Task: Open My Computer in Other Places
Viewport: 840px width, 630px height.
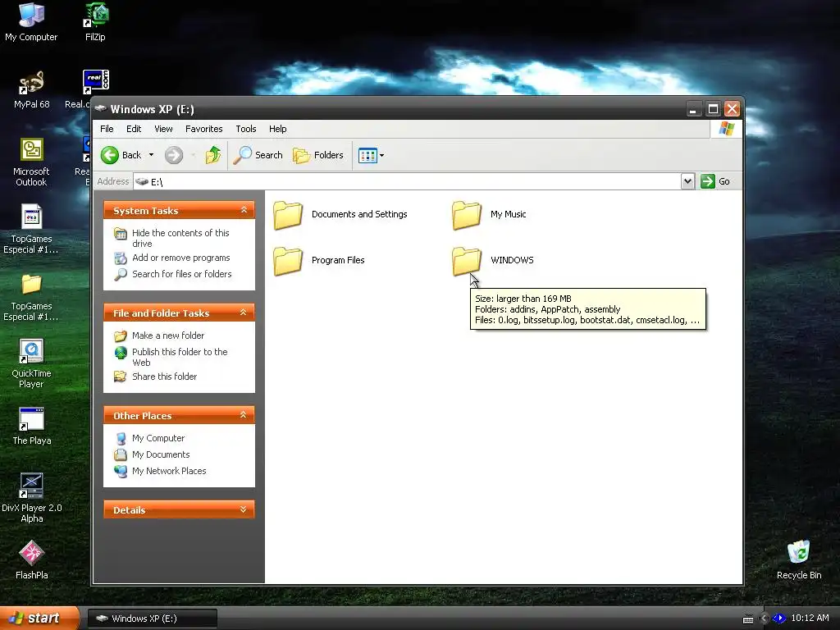Action: point(158,438)
